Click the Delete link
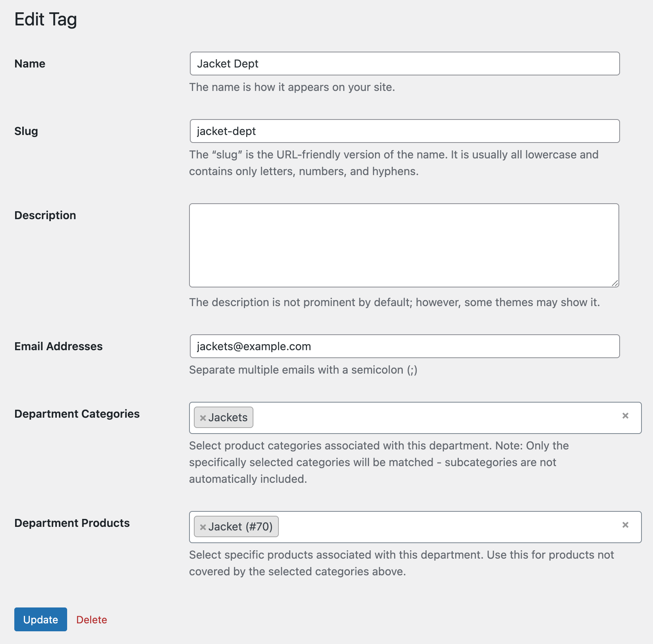This screenshot has width=653, height=644. (92, 619)
